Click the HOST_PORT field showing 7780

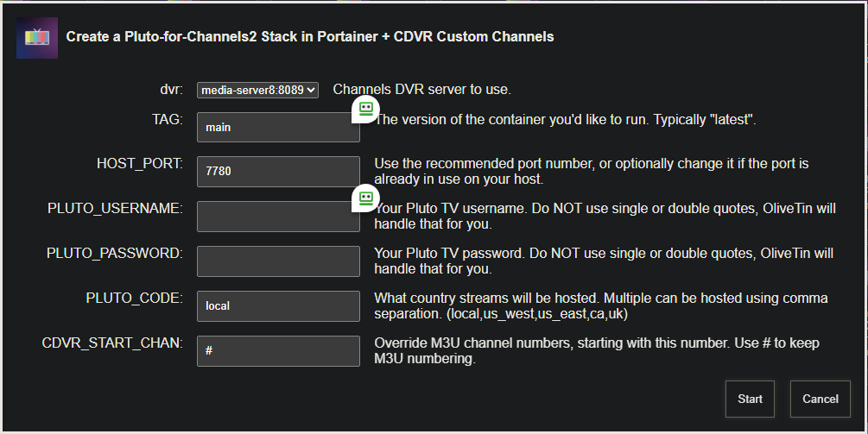coord(278,172)
